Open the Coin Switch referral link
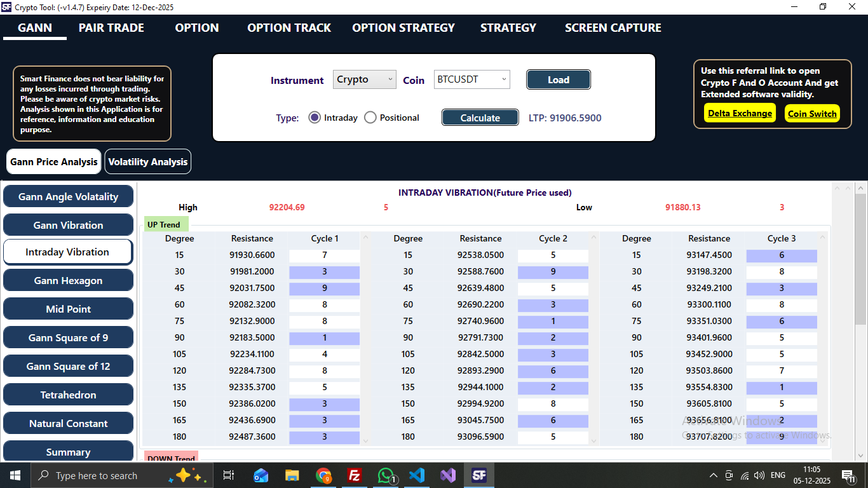This screenshot has width=868, height=488. pos(812,114)
